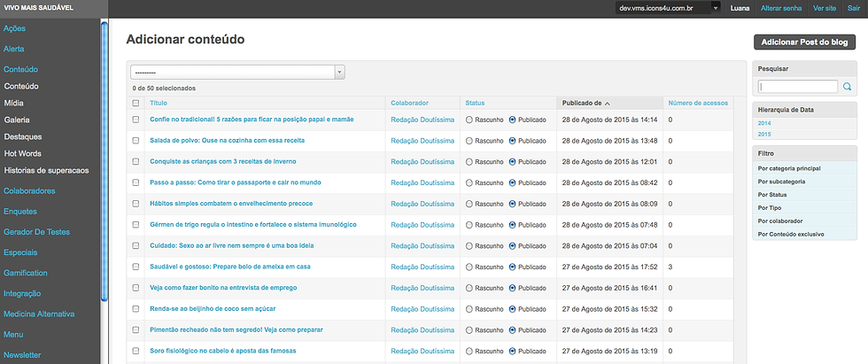The height and width of the screenshot is (364, 868).
Task: Open the Newsletter sidebar section
Action: coord(22,354)
